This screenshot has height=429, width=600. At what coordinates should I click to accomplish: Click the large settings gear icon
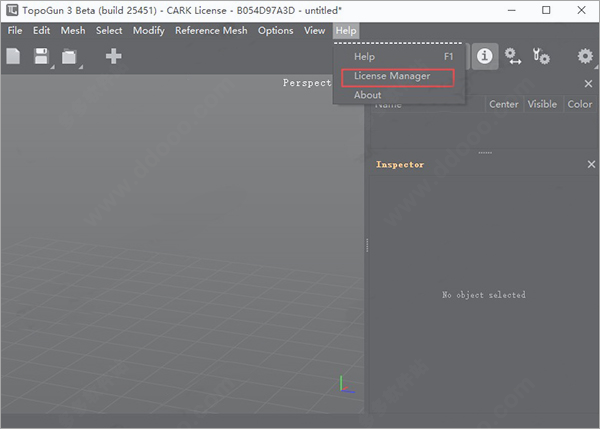coord(585,56)
